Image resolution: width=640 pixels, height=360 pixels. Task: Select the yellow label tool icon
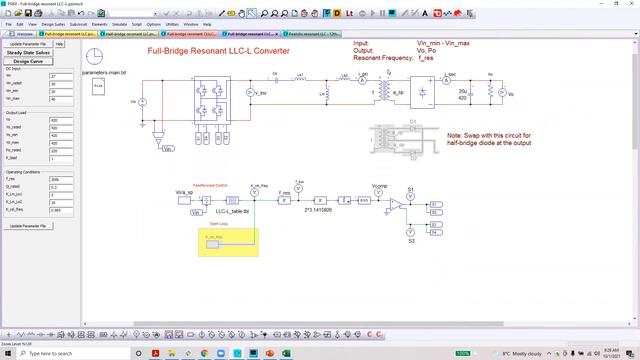231,13
